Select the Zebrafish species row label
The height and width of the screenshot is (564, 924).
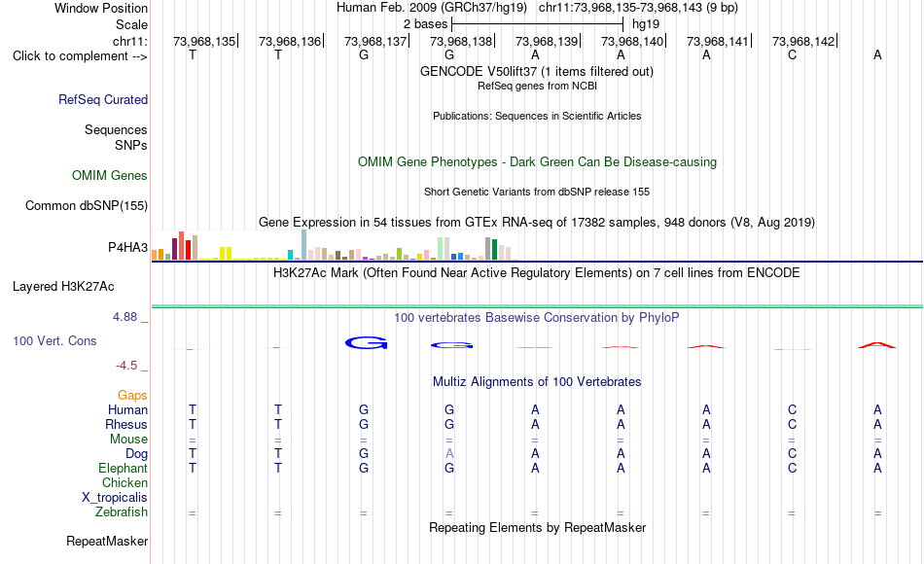click(x=122, y=511)
